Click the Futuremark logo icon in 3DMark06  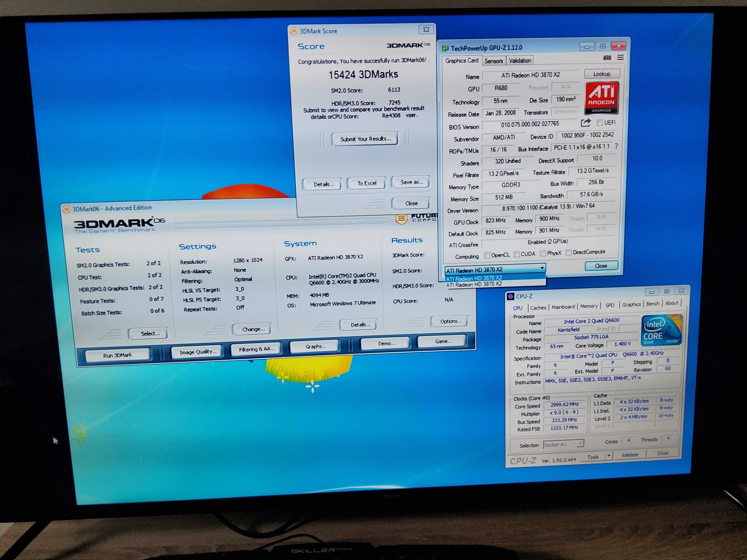tap(401, 219)
